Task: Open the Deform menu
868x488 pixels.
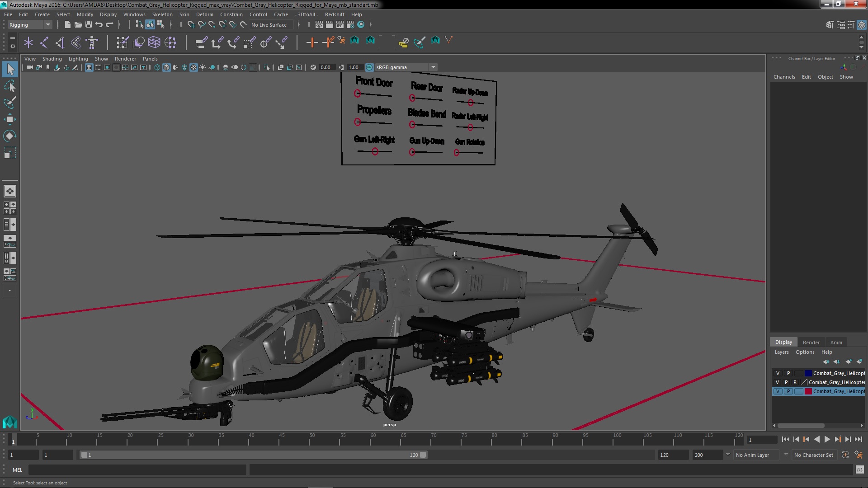Action: [204, 14]
